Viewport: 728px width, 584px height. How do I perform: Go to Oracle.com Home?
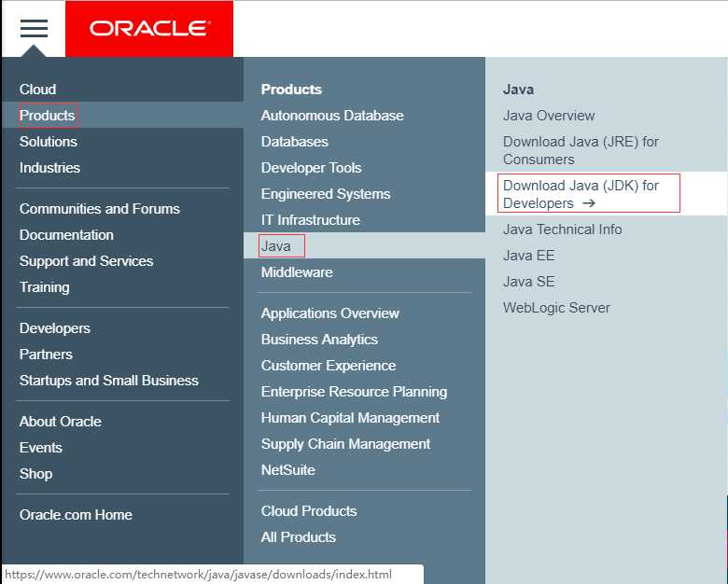click(77, 515)
